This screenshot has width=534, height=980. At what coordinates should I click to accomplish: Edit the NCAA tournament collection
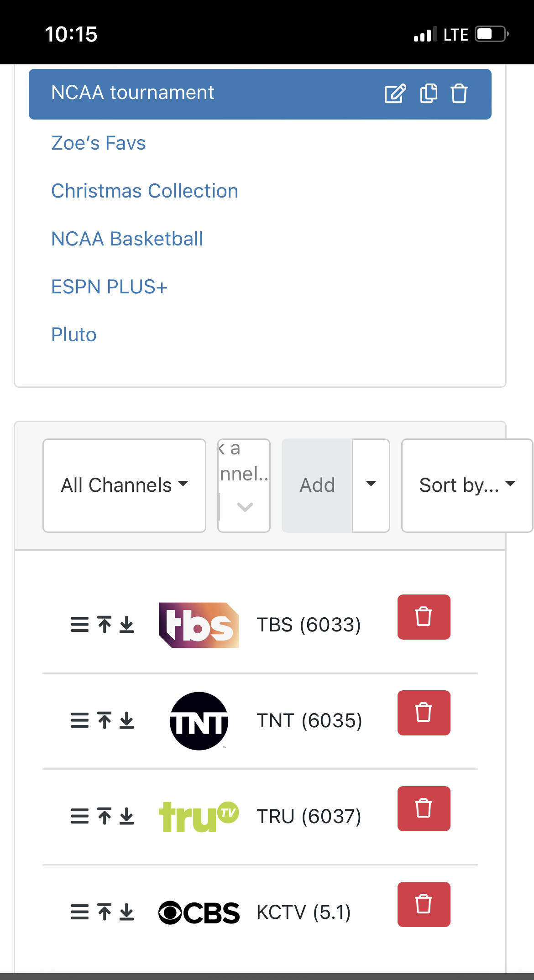[x=395, y=94]
